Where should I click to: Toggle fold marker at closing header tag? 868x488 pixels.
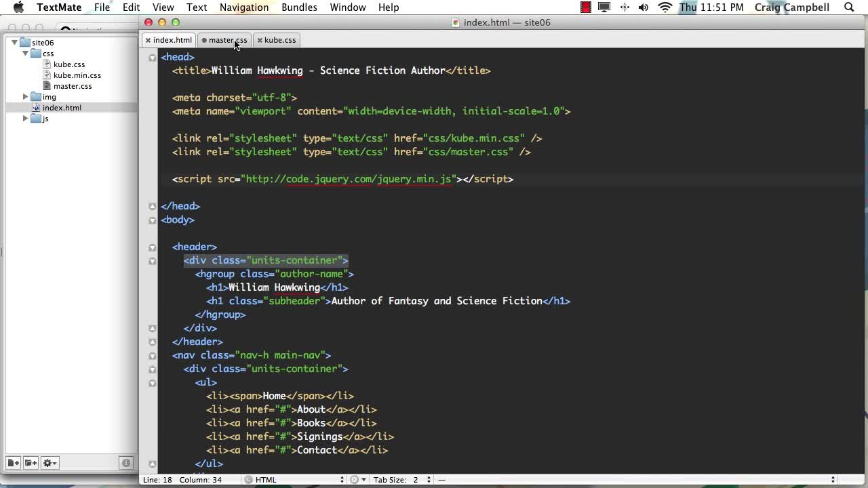point(153,342)
